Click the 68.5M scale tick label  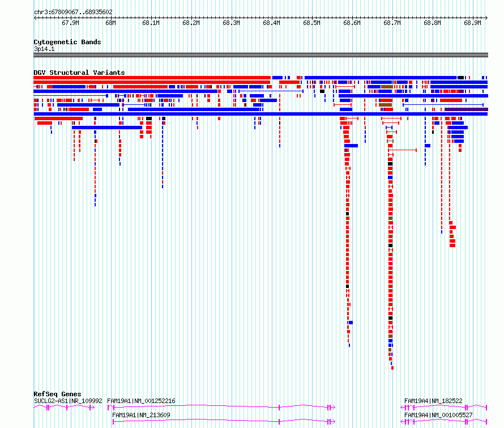click(x=312, y=23)
